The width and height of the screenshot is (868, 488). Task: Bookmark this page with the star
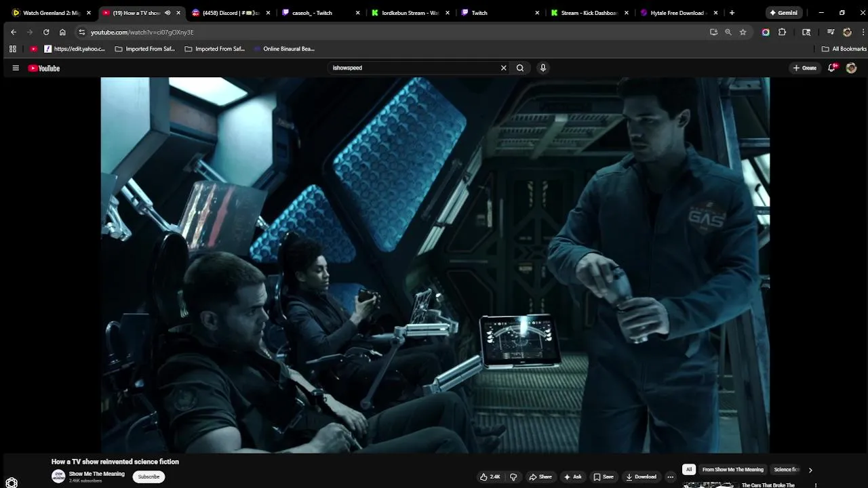(743, 32)
